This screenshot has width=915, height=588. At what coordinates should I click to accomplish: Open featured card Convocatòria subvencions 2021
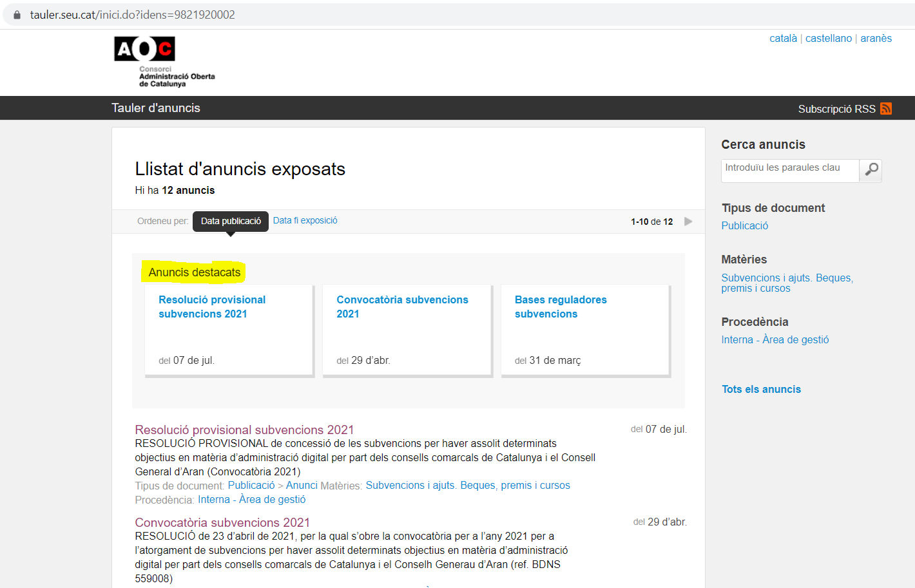click(x=402, y=307)
